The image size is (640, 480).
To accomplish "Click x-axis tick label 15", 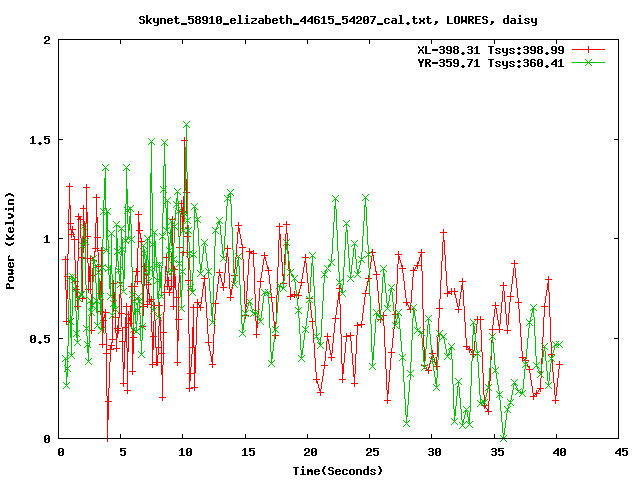I will click(x=247, y=452).
